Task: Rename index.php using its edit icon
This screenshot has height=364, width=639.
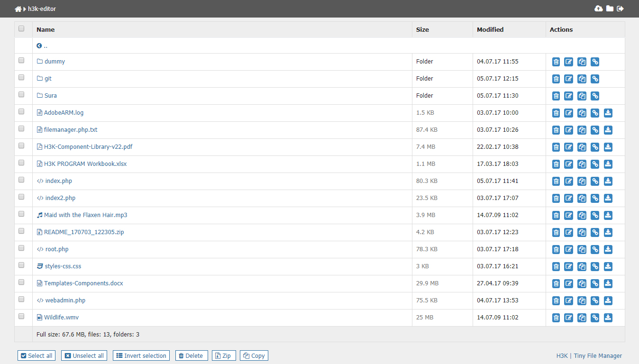Action: (x=568, y=181)
